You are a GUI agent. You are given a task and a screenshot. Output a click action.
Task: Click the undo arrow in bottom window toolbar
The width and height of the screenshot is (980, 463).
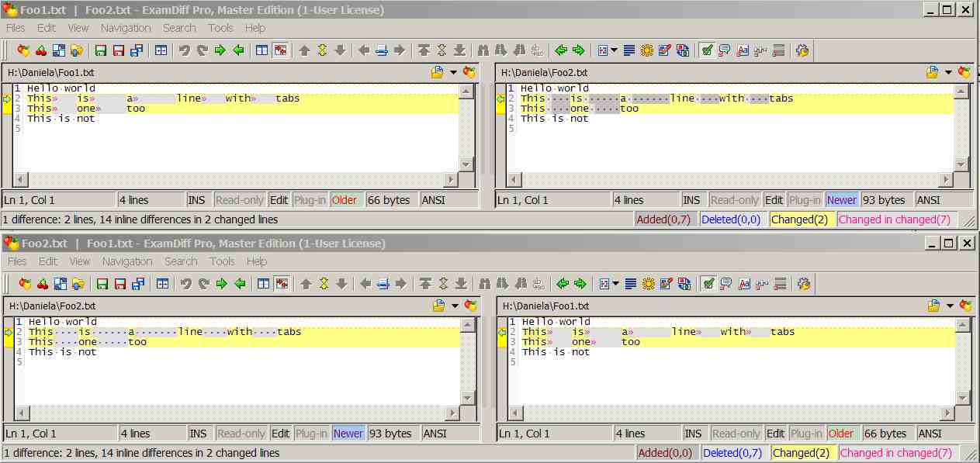186,284
